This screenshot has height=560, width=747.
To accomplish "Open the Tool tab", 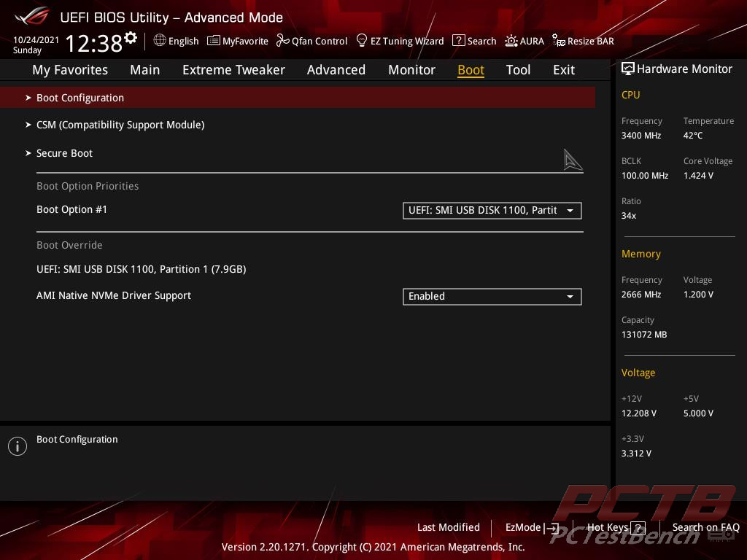I will (x=518, y=70).
